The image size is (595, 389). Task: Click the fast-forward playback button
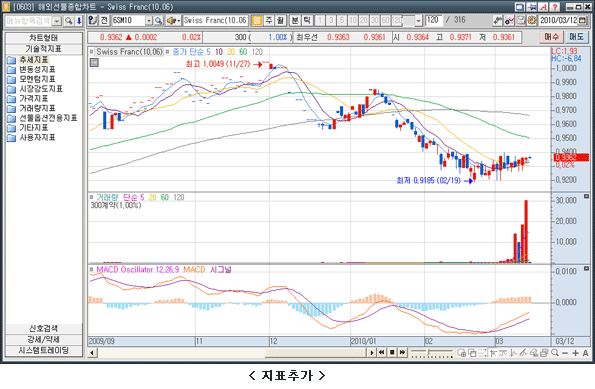(403, 353)
